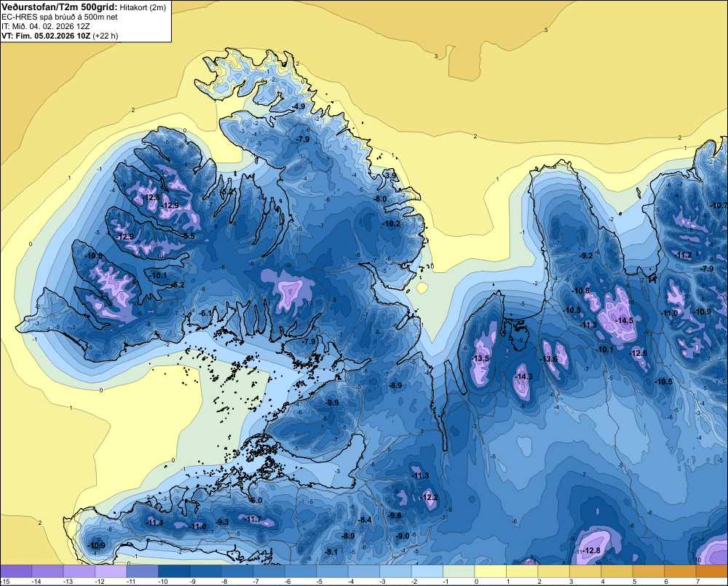728x586 pixels.
Task: Click the legend scale label 2
Action: tap(539, 582)
